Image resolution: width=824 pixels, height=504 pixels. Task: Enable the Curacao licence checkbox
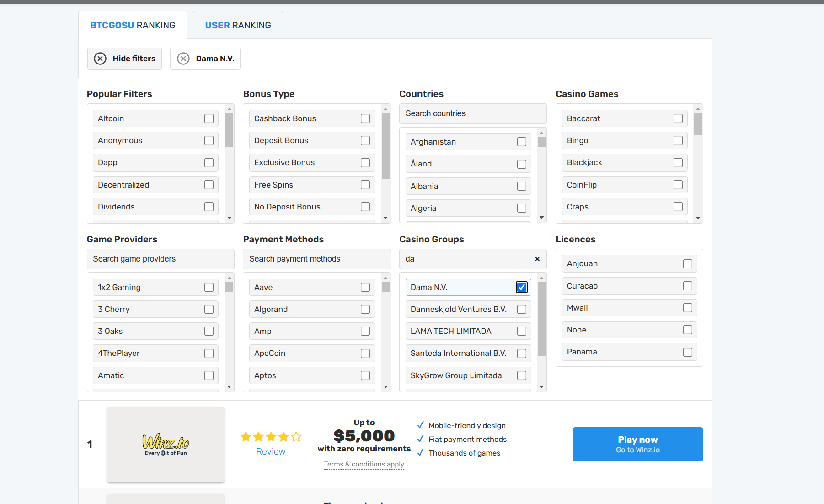point(688,286)
